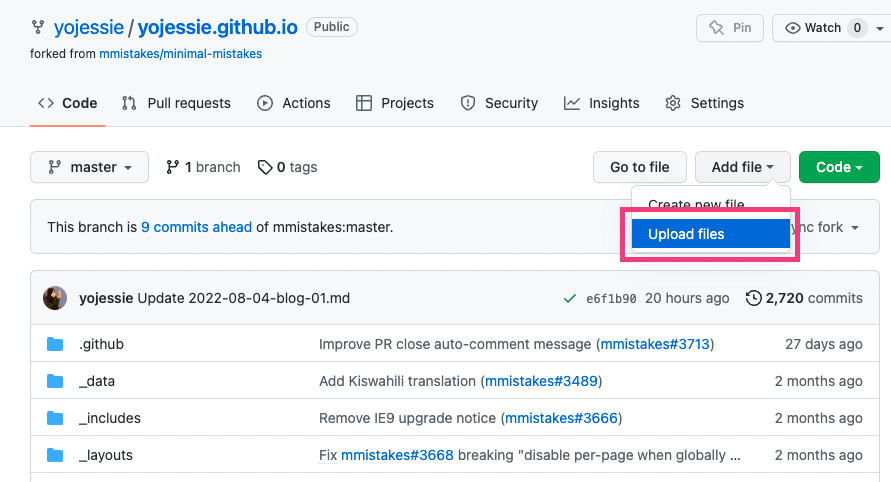Open the yojessie.github.io repository link
Viewport: 891px width, 482px height.
[218, 27]
